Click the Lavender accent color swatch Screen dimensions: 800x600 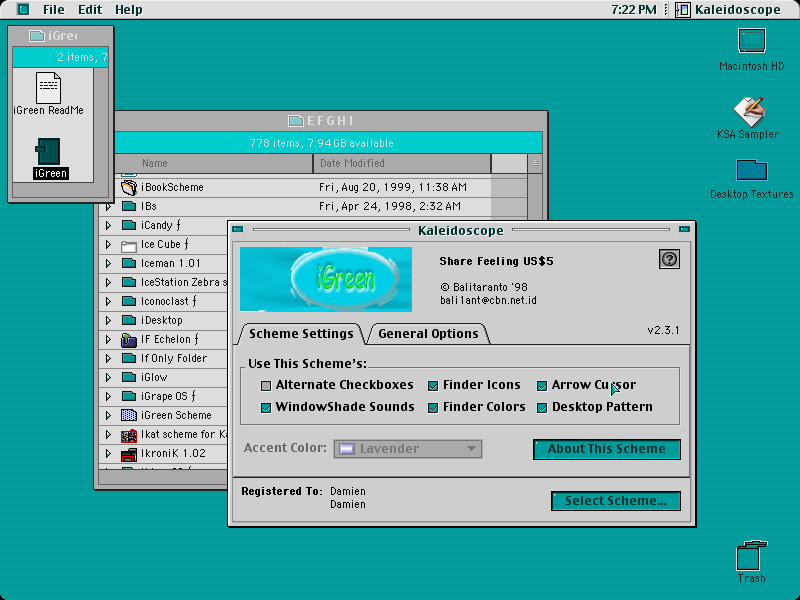[x=347, y=449]
